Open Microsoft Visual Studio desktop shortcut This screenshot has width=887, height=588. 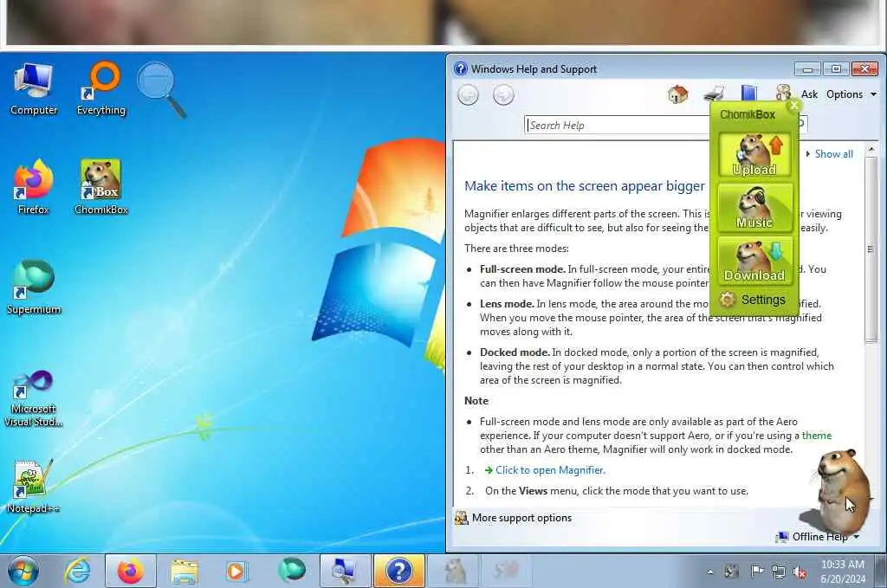(34, 398)
